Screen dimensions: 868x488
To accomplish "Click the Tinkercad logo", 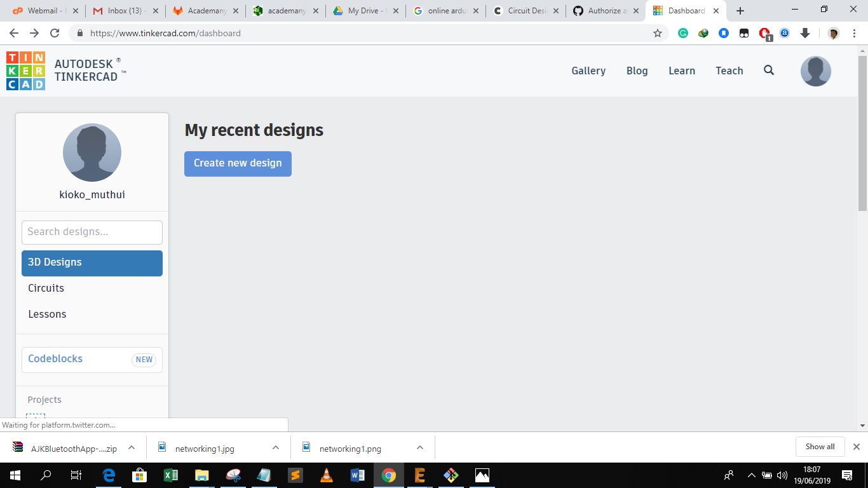I will [25, 71].
